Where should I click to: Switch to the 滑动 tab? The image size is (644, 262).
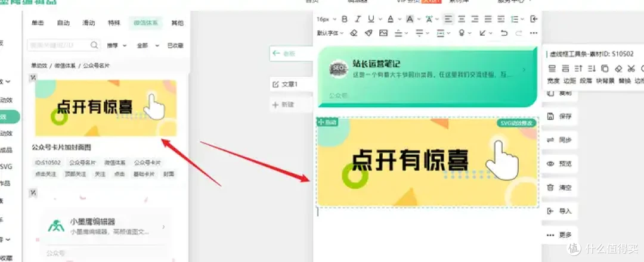89,23
